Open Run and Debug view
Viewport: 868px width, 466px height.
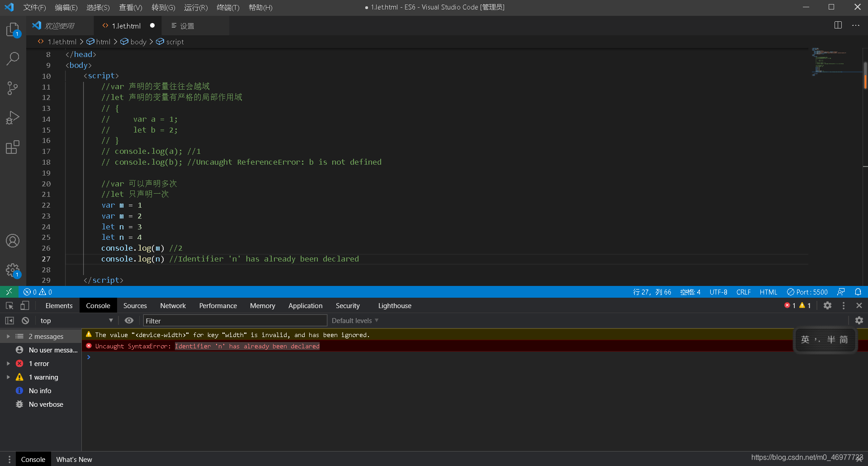pyautogui.click(x=13, y=118)
